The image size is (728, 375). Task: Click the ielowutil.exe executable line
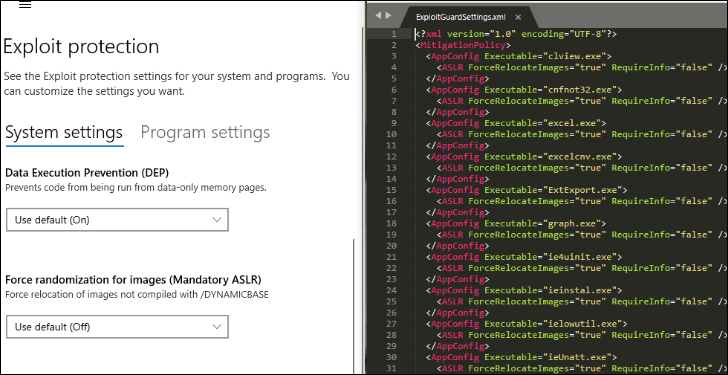(526, 323)
